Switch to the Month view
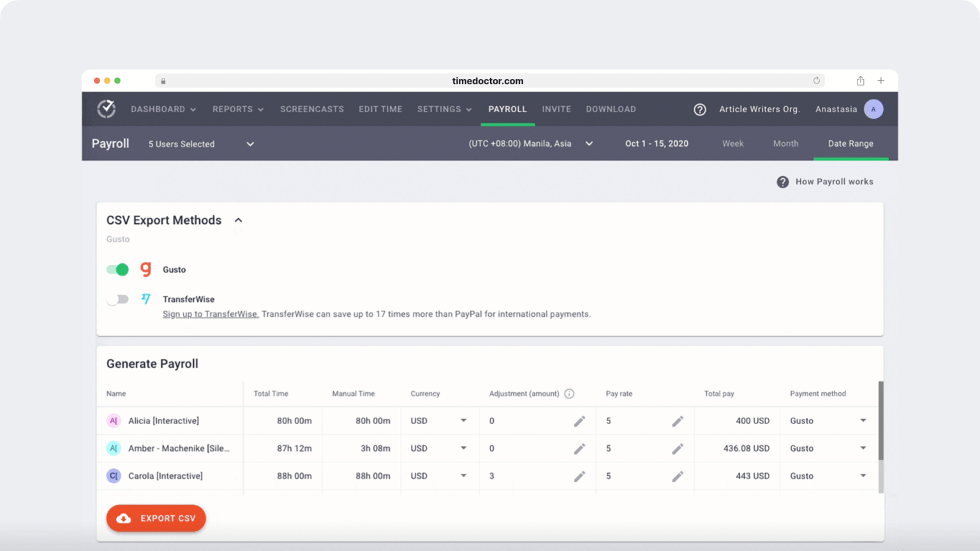 (x=785, y=143)
